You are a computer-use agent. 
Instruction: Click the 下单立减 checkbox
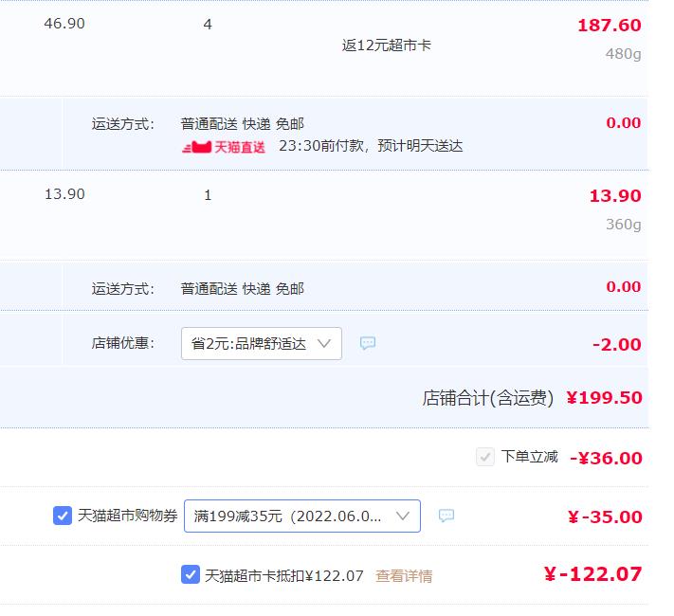[x=484, y=457]
